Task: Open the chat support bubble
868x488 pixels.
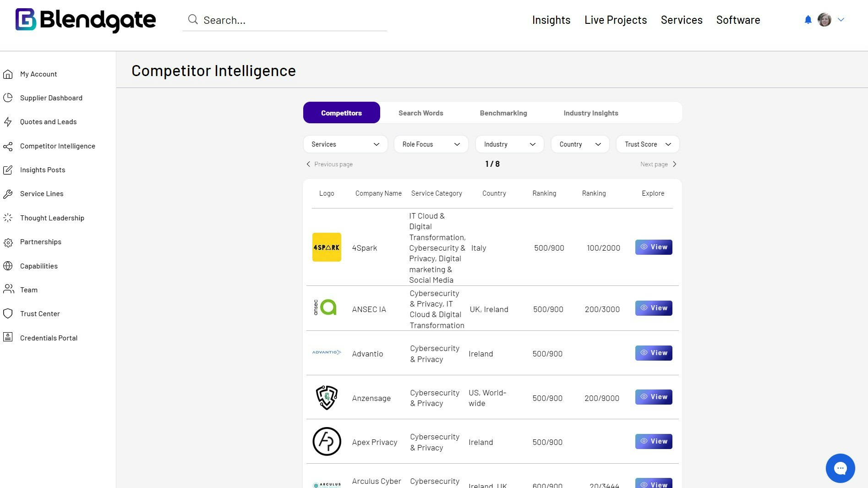Action: [840, 468]
